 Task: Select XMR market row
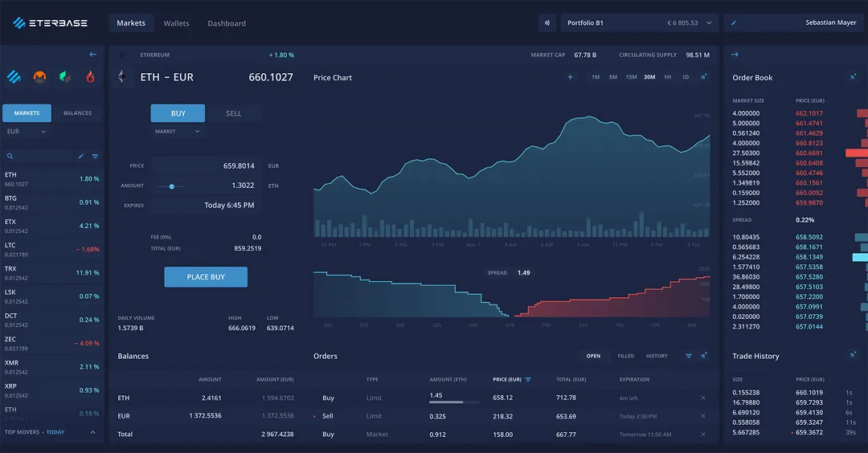click(51, 367)
